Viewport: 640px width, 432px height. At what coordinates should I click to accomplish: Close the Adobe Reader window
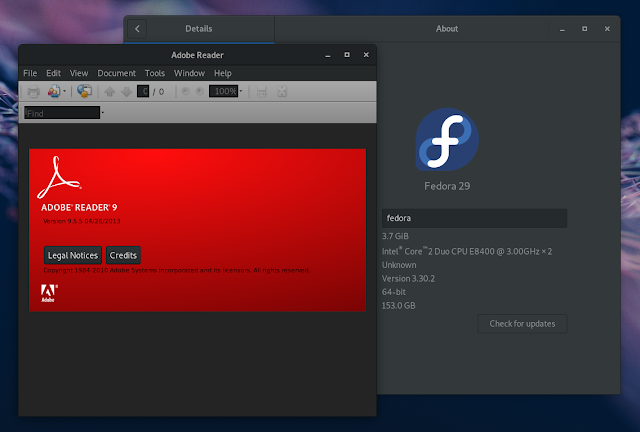pos(366,55)
